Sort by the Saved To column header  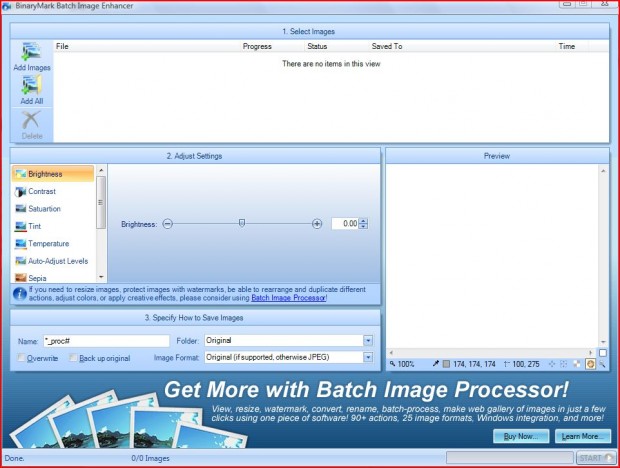[387, 46]
